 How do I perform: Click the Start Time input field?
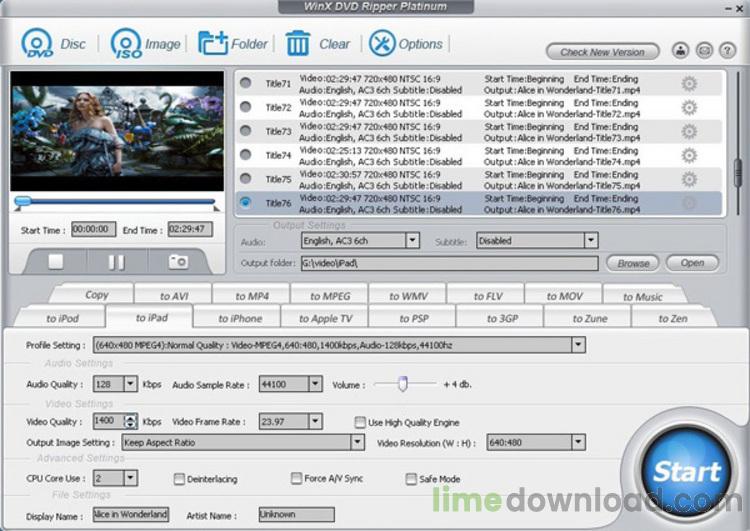click(94, 229)
